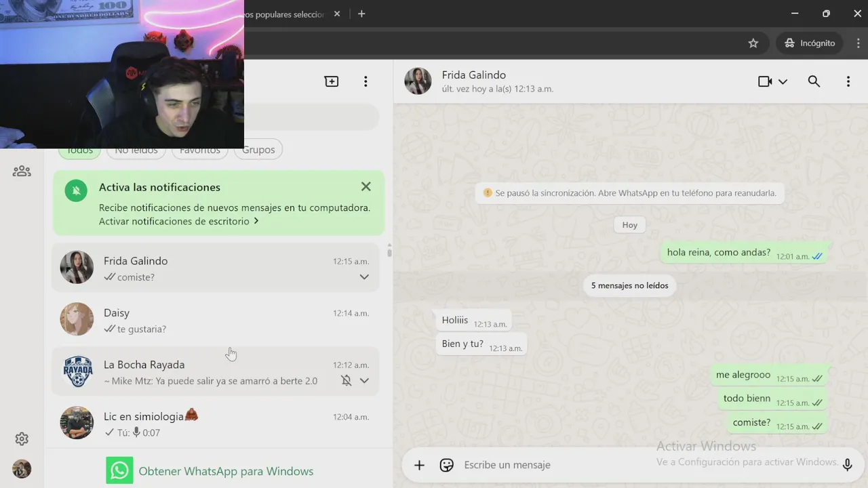This screenshot has width=868, height=488.
Task: Open own profile picture in sidebar
Action: [22, 469]
